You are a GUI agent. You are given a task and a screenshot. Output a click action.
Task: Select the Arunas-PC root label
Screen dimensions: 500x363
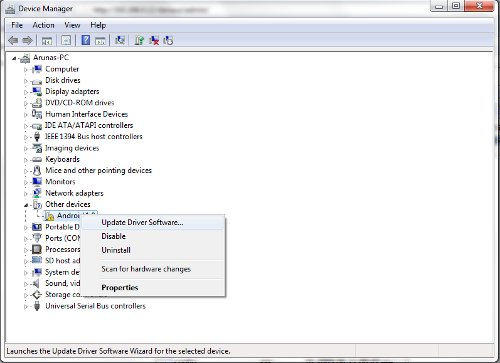pyautogui.click(x=51, y=57)
